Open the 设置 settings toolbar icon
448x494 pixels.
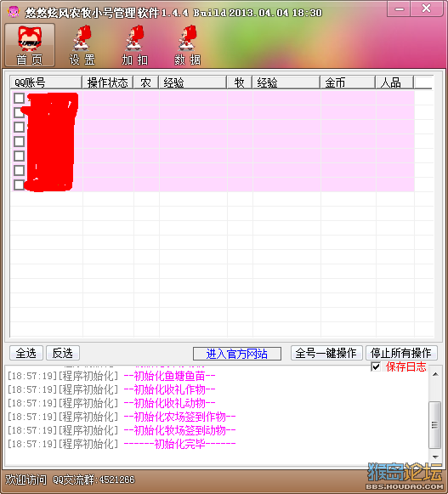coord(82,45)
